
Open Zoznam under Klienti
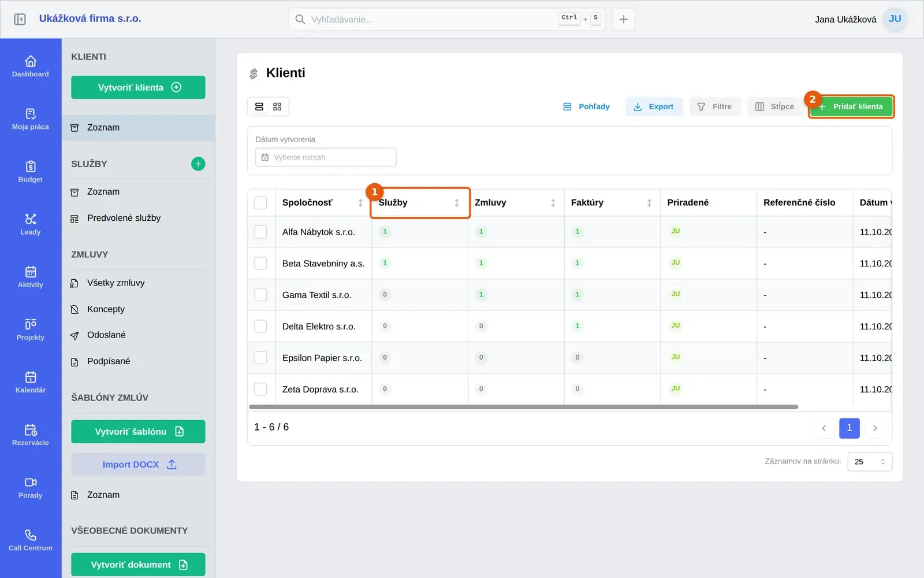click(x=139, y=128)
